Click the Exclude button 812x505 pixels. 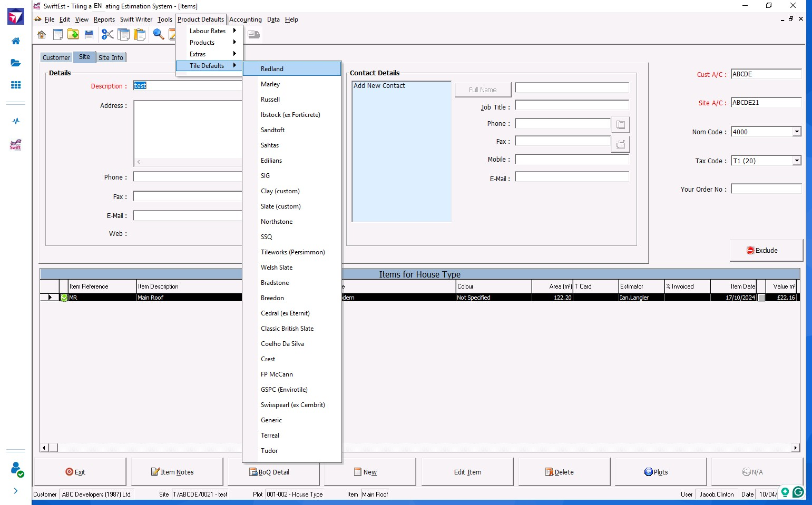766,251
